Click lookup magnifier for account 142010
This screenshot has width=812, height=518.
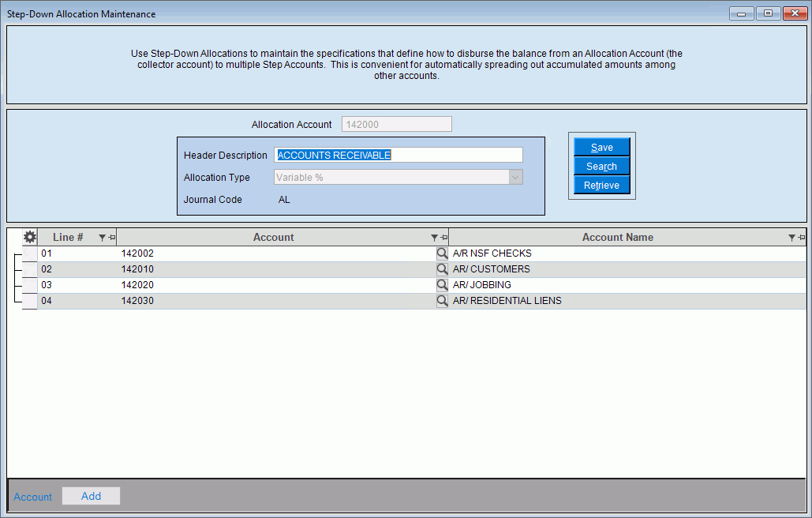(442, 269)
